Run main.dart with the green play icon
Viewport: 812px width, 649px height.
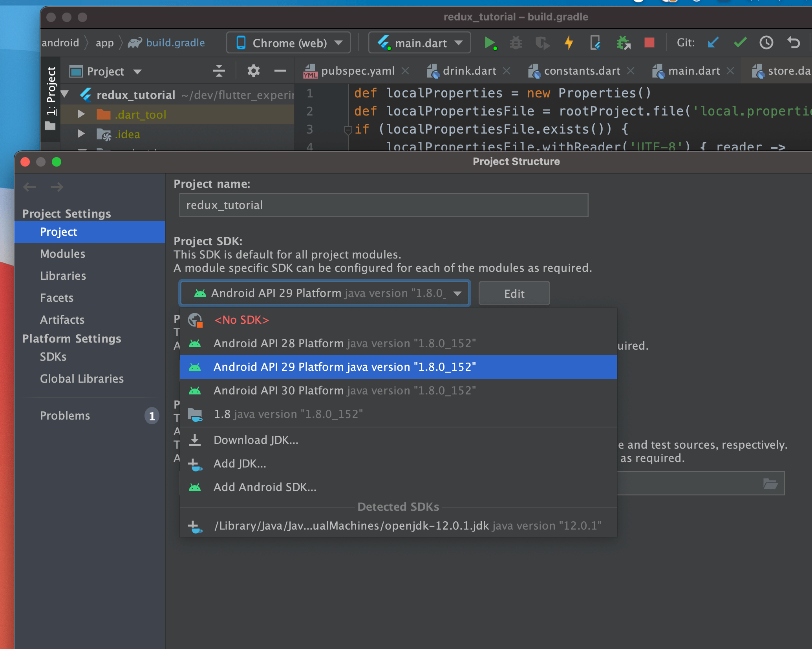pyautogui.click(x=490, y=43)
